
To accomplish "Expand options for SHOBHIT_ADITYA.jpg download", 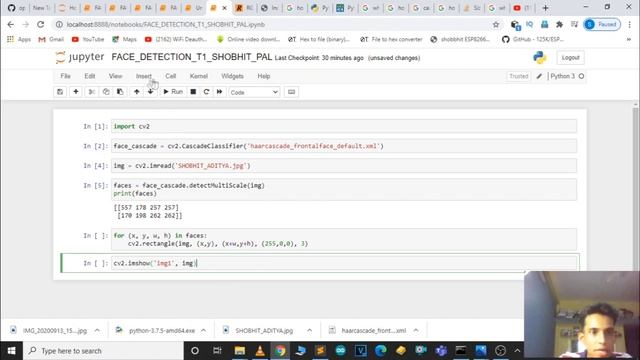I will click(309, 330).
